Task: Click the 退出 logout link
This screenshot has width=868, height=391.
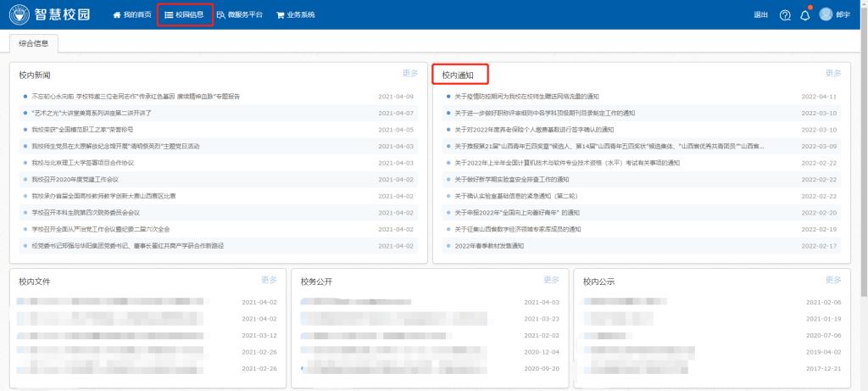Action: point(760,15)
